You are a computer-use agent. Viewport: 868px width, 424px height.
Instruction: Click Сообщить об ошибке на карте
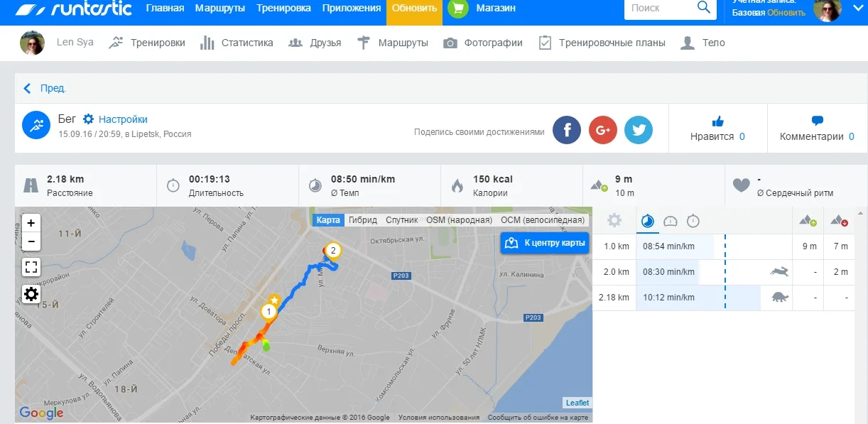538,418
